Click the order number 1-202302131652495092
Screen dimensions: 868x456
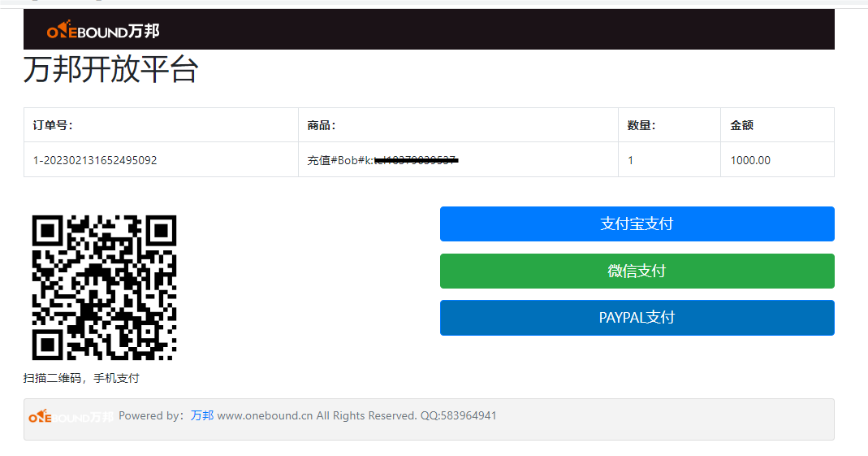(95, 160)
